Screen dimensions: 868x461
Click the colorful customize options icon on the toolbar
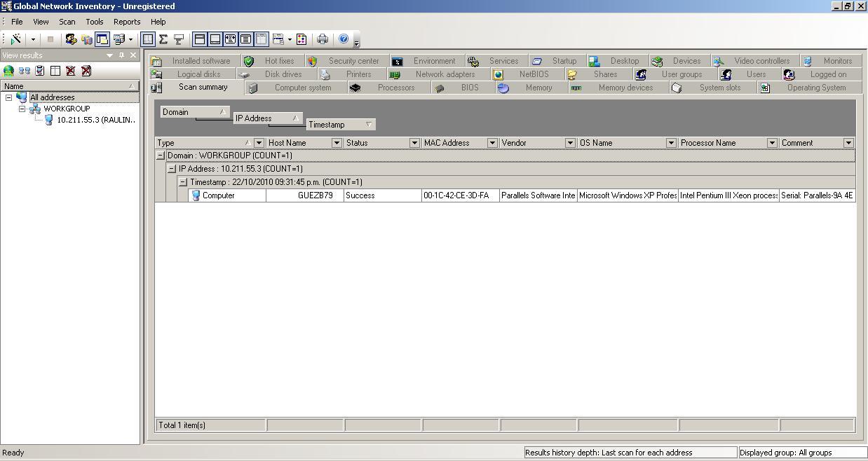pos(301,39)
